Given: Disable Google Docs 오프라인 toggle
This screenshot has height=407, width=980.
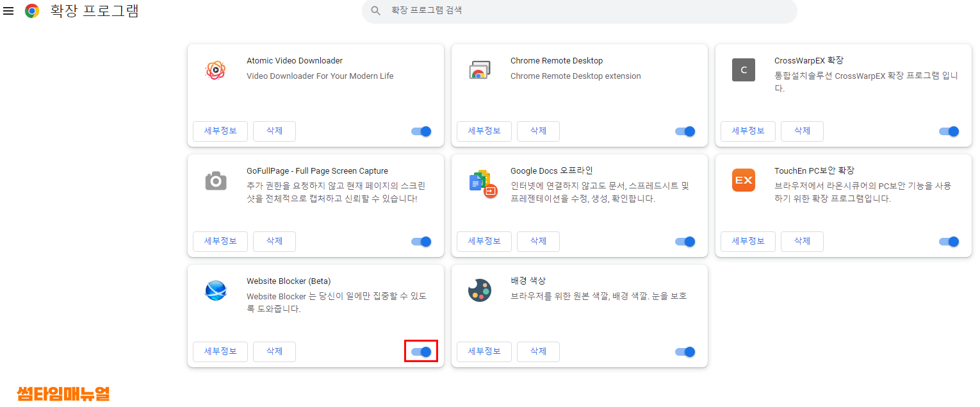Looking at the screenshot, I should click(685, 242).
